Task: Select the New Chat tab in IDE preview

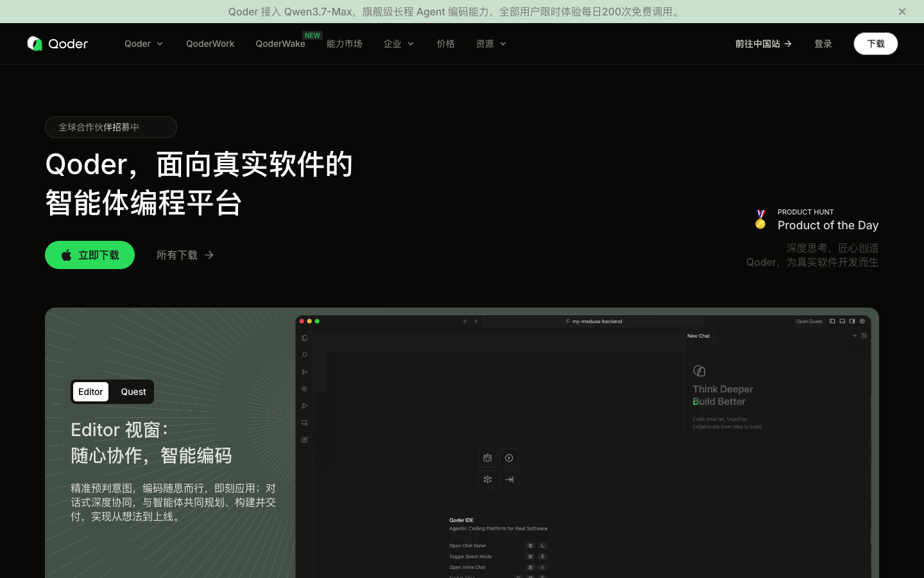Action: tap(698, 336)
